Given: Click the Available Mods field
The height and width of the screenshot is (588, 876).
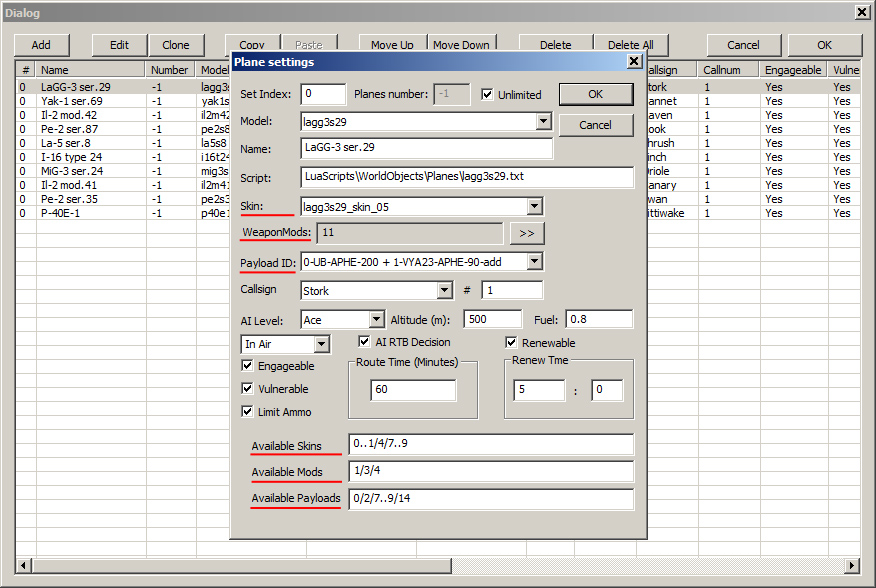Looking at the screenshot, I should tap(491, 471).
